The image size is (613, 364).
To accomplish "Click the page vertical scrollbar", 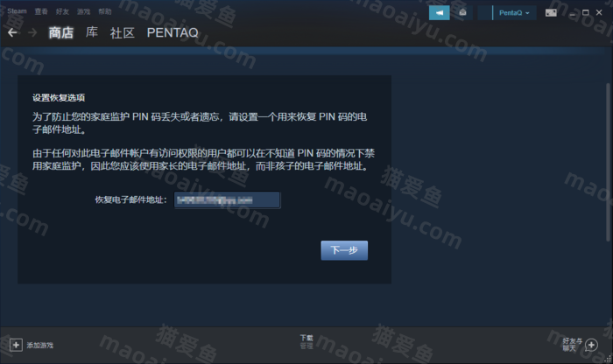I will (x=608, y=162).
